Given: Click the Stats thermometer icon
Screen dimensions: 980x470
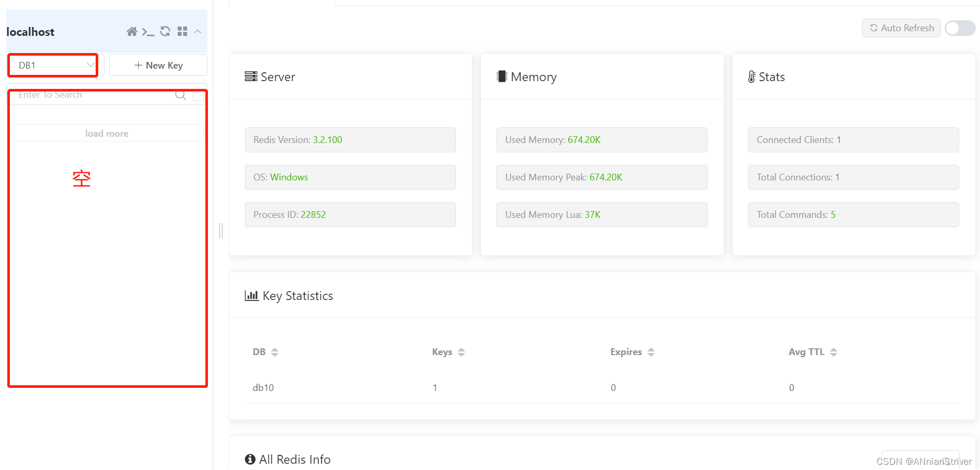Looking at the screenshot, I should click(x=752, y=77).
